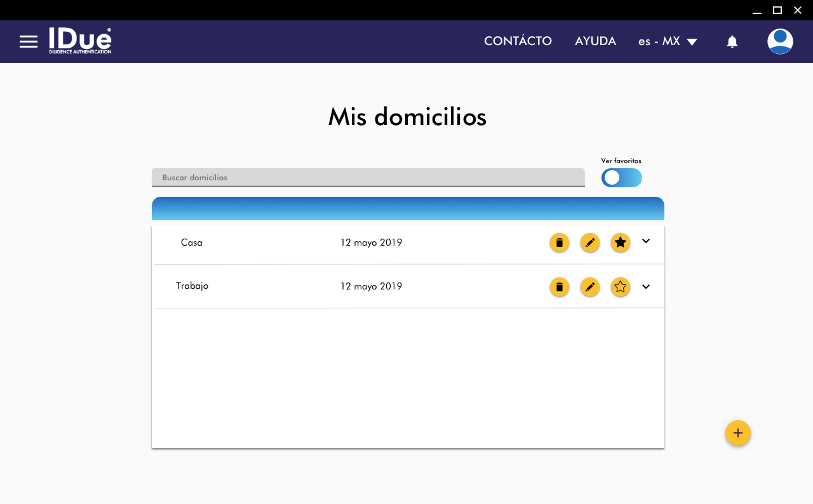Click the IDue logo
Screen dimensions: 813x504
coord(80,41)
